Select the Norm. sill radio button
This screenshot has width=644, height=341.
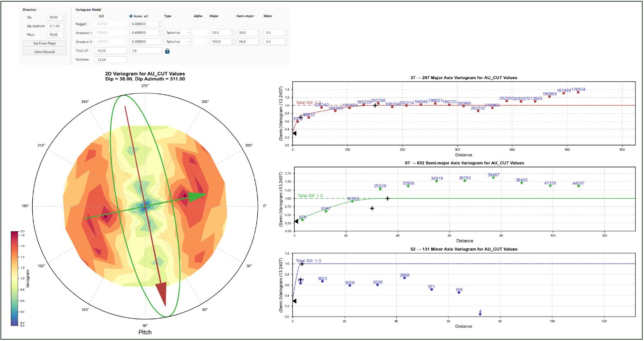(x=132, y=16)
